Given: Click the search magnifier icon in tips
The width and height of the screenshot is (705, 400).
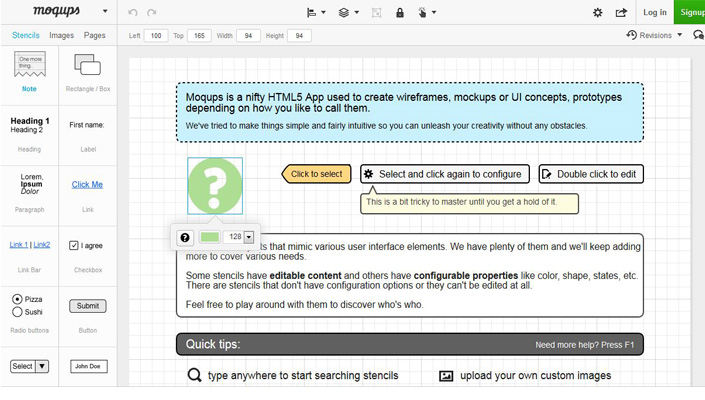Looking at the screenshot, I should 195,375.
